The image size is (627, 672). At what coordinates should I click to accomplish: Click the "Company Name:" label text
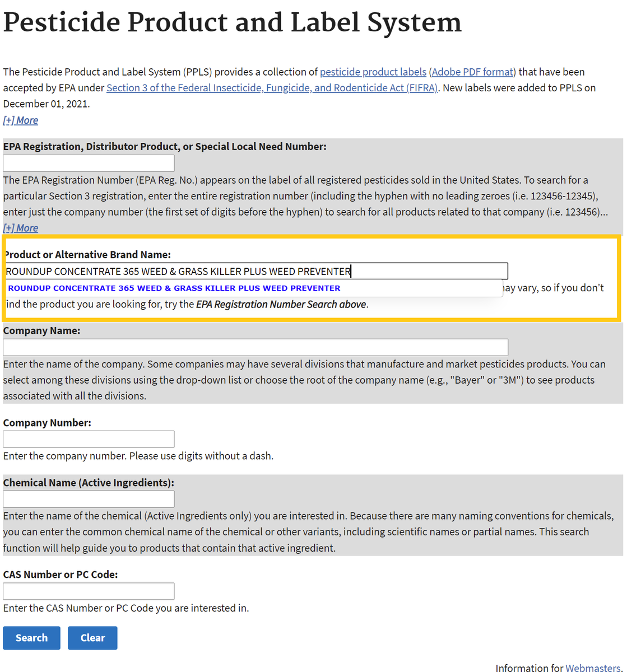(41, 331)
